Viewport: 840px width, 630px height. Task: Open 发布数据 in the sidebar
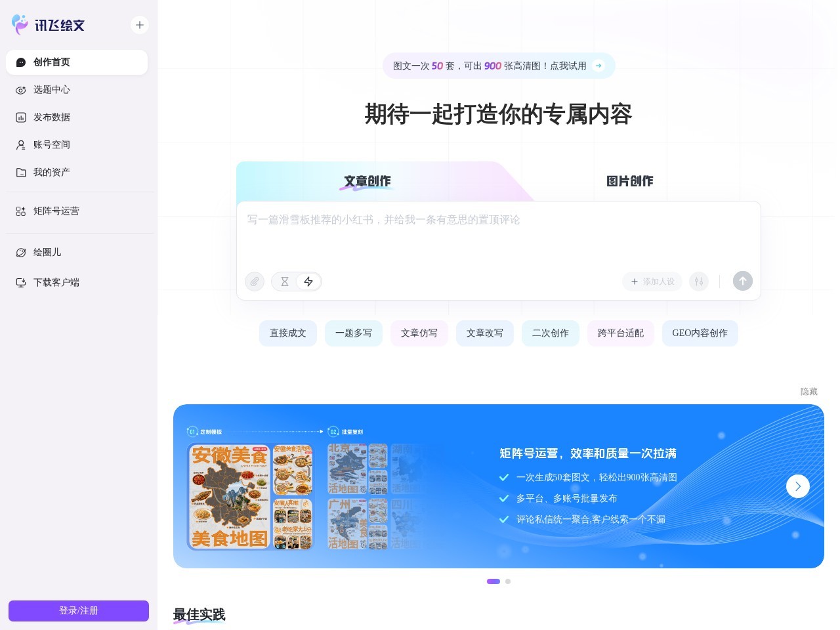pos(77,117)
